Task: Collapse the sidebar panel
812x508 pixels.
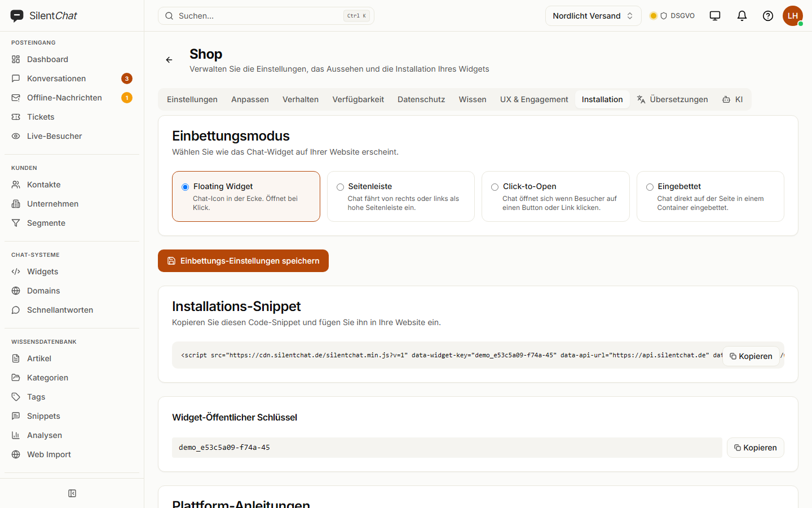Action: tap(72, 493)
